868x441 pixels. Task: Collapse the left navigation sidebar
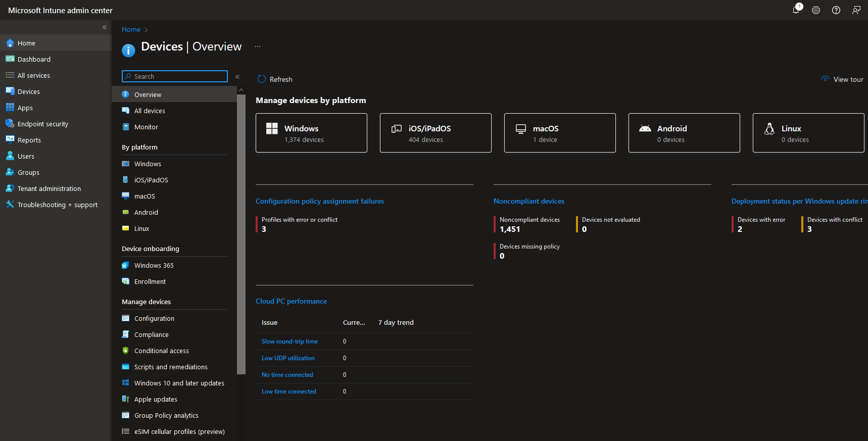pos(105,27)
